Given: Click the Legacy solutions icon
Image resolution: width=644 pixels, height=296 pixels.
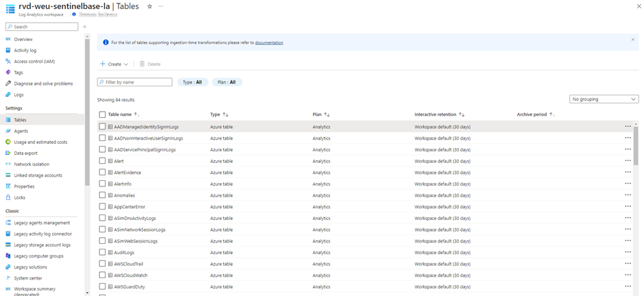Looking at the screenshot, I should click(x=8, y=267).
